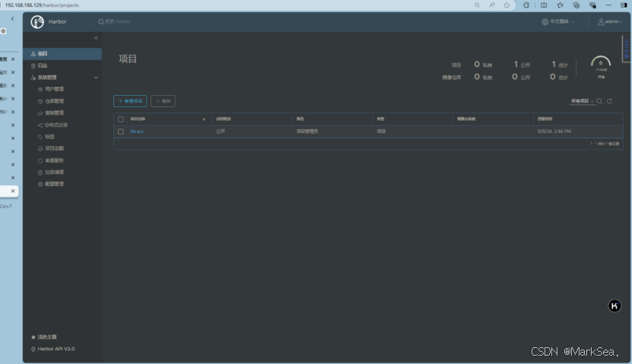Screen dimensions: 632x364
Task: Click the 9/9/24, 2:46 PM creation time
Action: pyautogui.click(x=554, y=131)
